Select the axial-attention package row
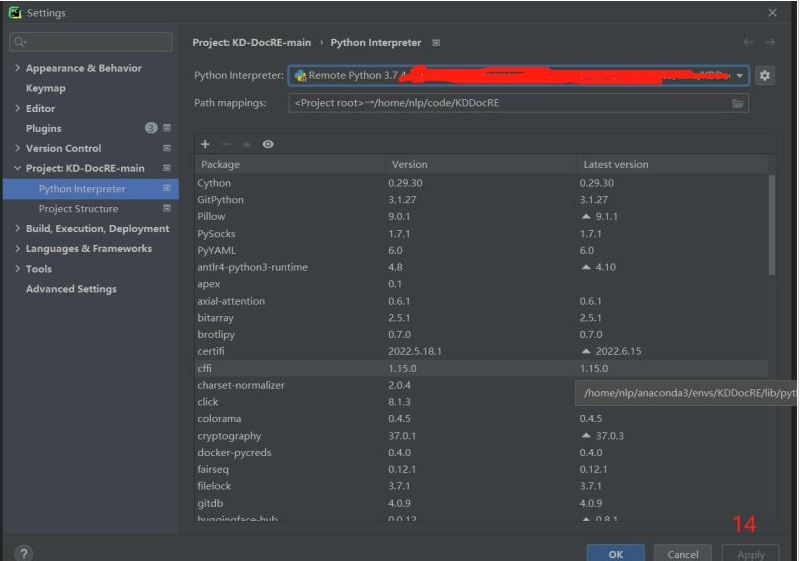 pyautogui.click(x=482, y=301)
